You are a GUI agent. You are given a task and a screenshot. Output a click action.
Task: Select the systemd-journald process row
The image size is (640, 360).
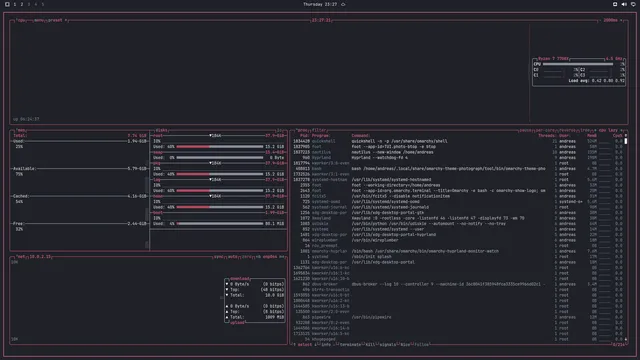pyautogui.click(x=457, y=207)
